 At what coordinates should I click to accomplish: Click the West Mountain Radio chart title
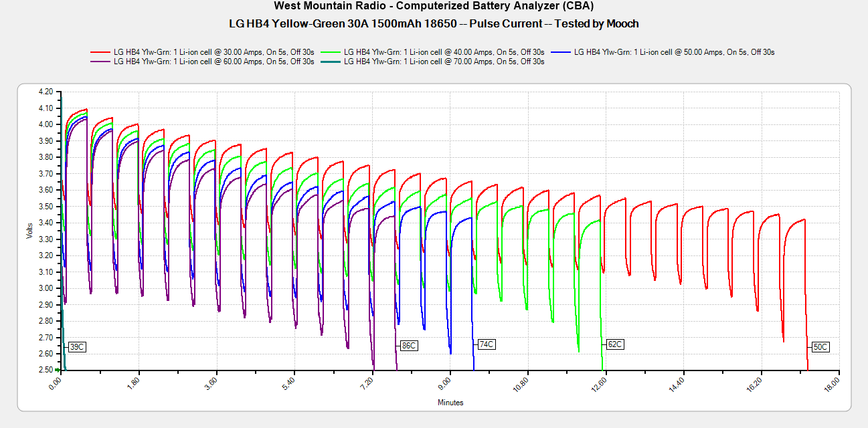434,6
